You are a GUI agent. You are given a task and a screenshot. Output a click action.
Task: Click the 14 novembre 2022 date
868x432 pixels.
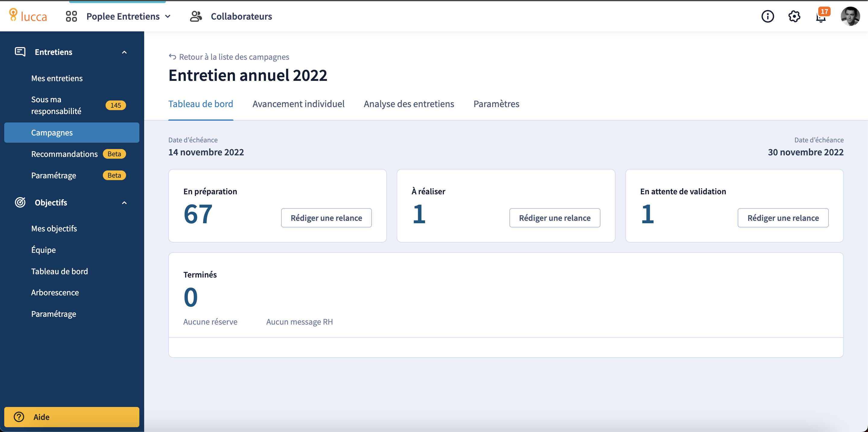pos(206,152)
